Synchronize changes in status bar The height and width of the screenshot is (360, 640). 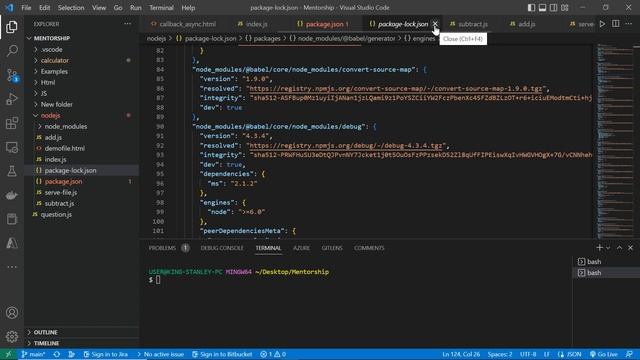57,354
